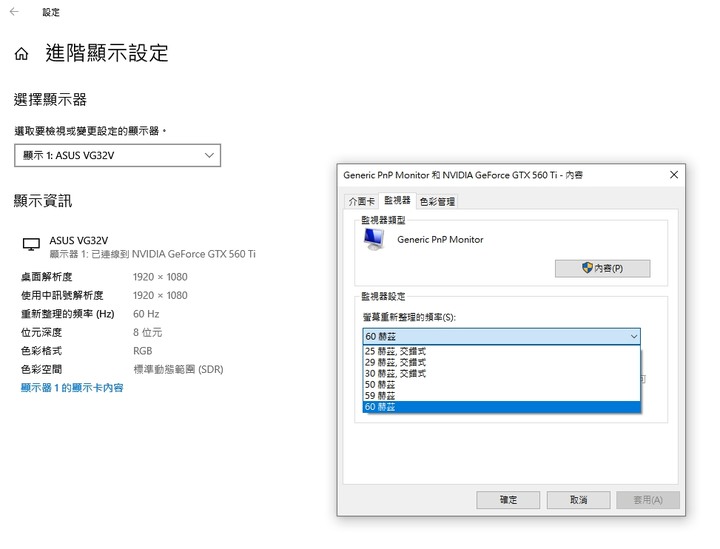Switch to the 監視器 tab
This screenshot has height=549, width=720.
point(397,200)
